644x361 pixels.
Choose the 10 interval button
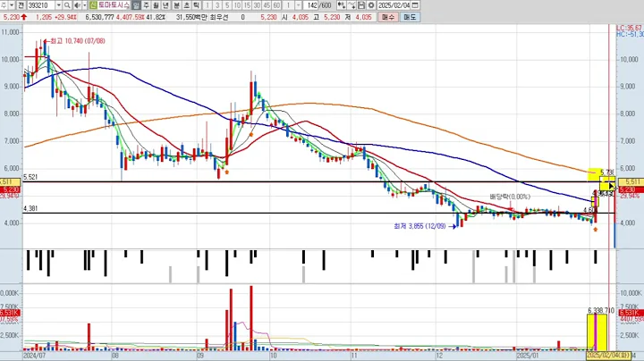pyautogui.click(x=237, y=5)
